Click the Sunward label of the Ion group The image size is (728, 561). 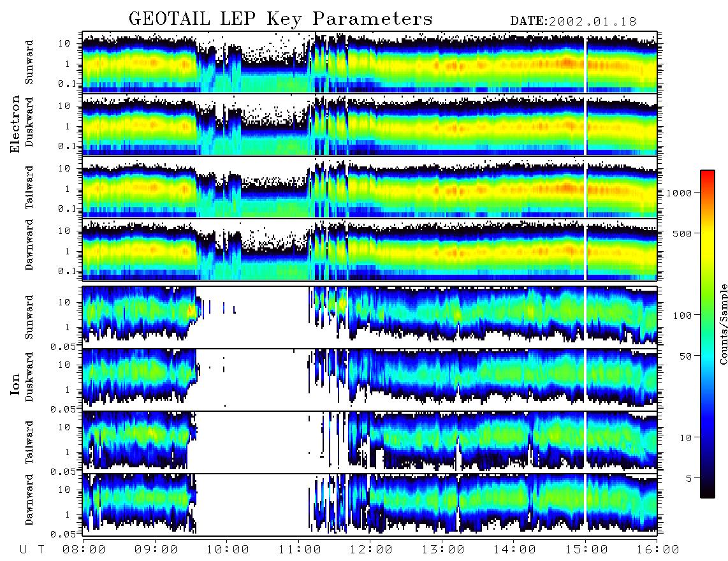(29, 317)
